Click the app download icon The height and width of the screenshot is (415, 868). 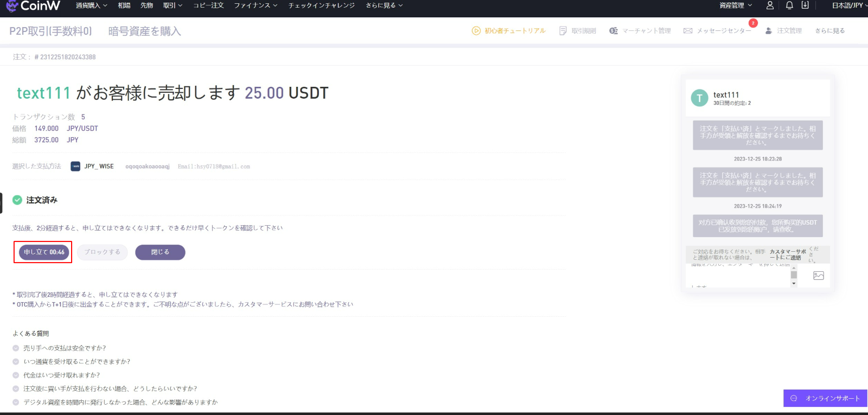coord(805,5)
